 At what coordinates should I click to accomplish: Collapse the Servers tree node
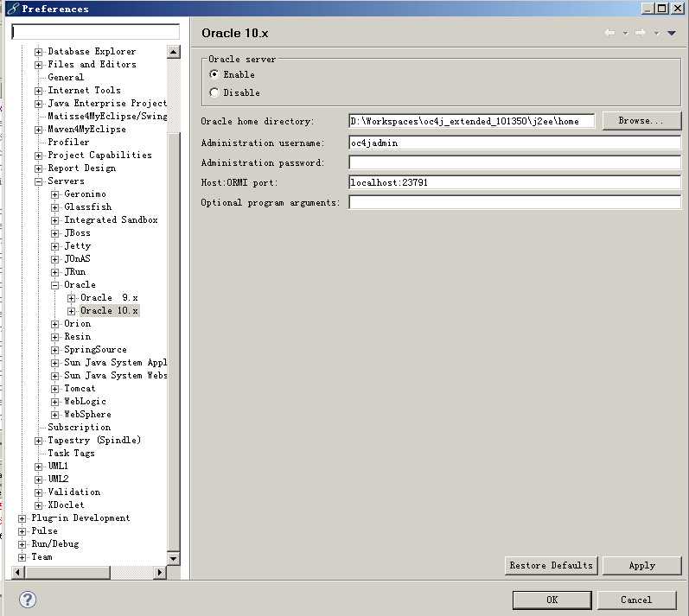tap(39, 181)
